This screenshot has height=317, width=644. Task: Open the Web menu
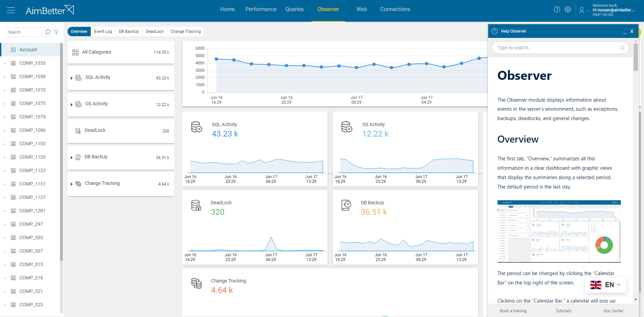[362, 9]
